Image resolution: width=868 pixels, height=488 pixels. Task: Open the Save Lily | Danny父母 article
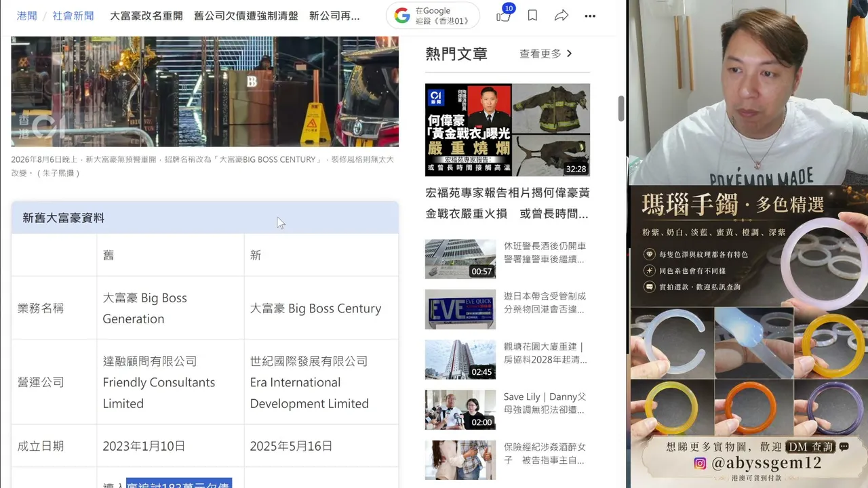click(x=545, y=403)
